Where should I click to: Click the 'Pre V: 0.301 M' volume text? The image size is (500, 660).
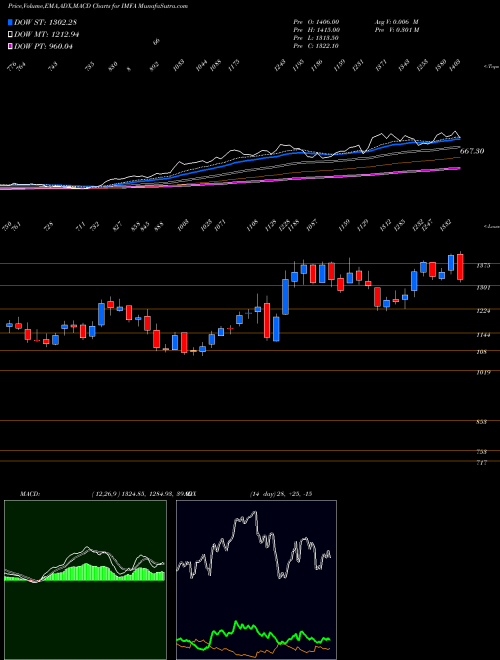click(x=396, y=30)
